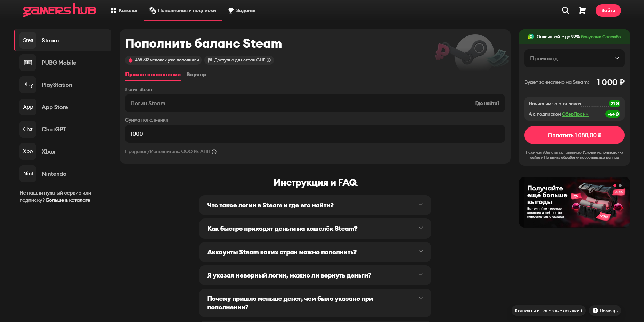
Task: Open Политику обработки персональных данных link
Action: tap(581, 157)
